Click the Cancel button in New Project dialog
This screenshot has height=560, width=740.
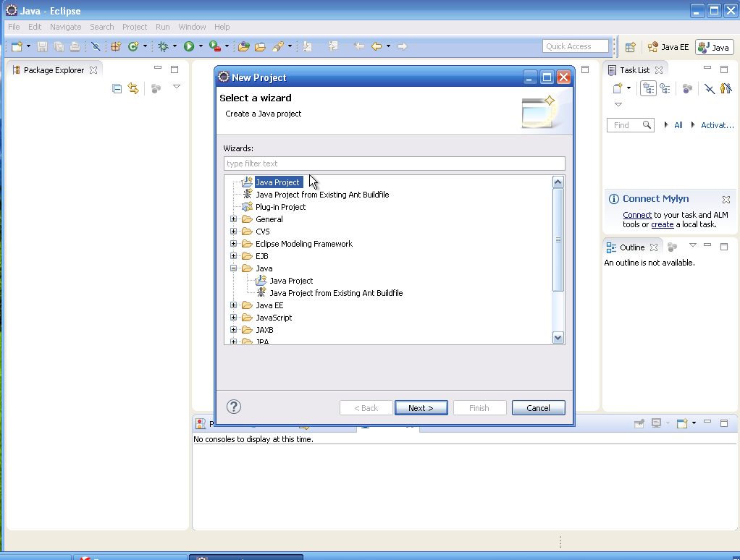(x=538, y=408)
